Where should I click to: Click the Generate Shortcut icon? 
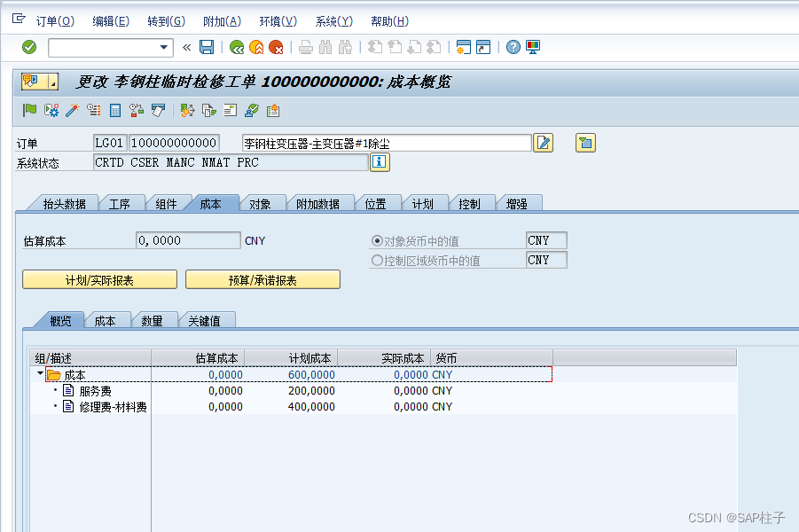click(x=483, y=47)
